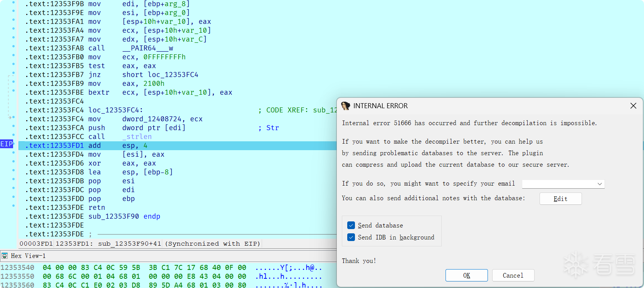This screenshot has height=288, width=644.
Task: Select the 'mov [esi], eax' line
Action: [x=95, y=154]
